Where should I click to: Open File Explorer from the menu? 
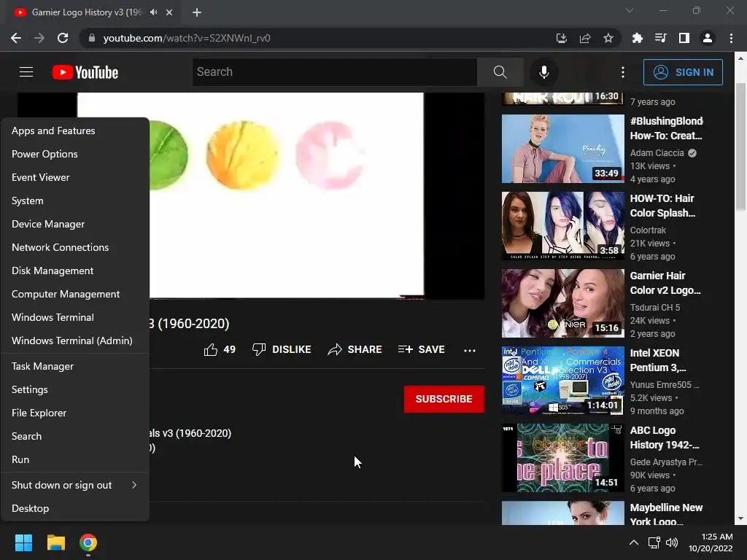[x=75, y=413]
